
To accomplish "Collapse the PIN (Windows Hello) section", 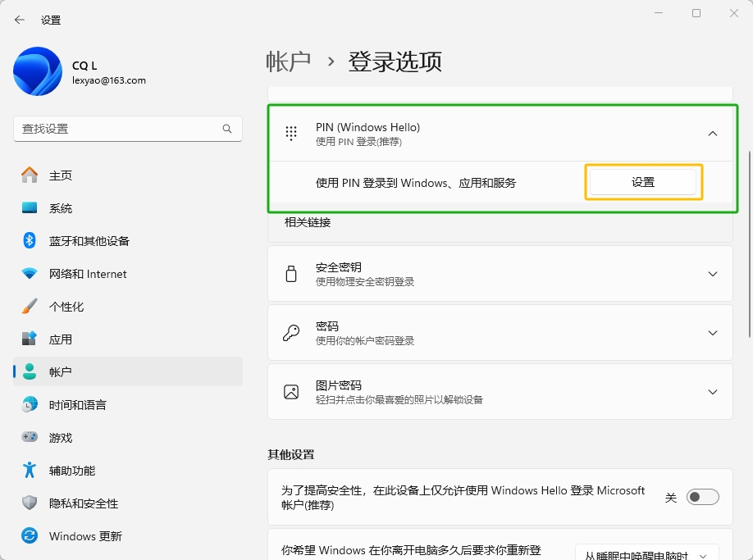I will (x=712, y=134).
